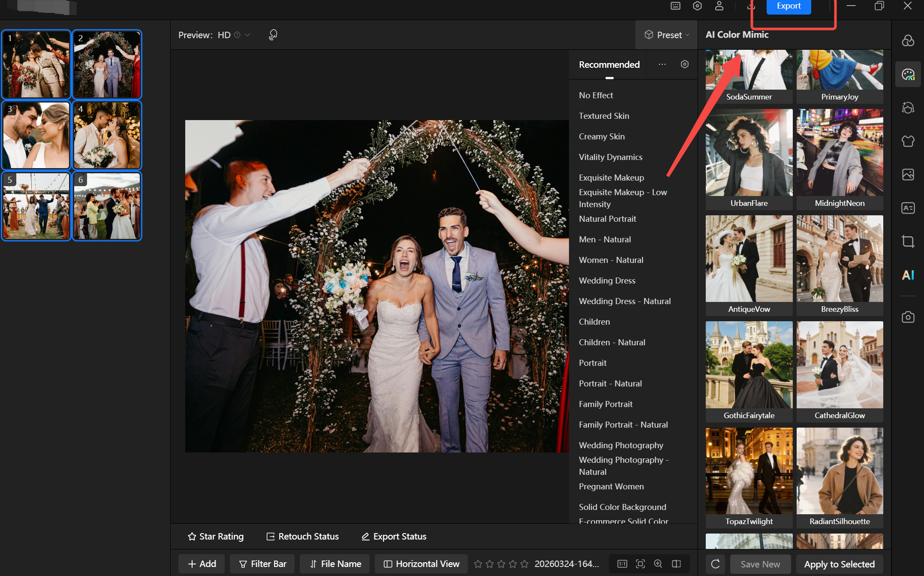The width and height of the screenshot is (924, 576).
Task: Click the AI tools sidebar icon
Action: click(908, 275)
